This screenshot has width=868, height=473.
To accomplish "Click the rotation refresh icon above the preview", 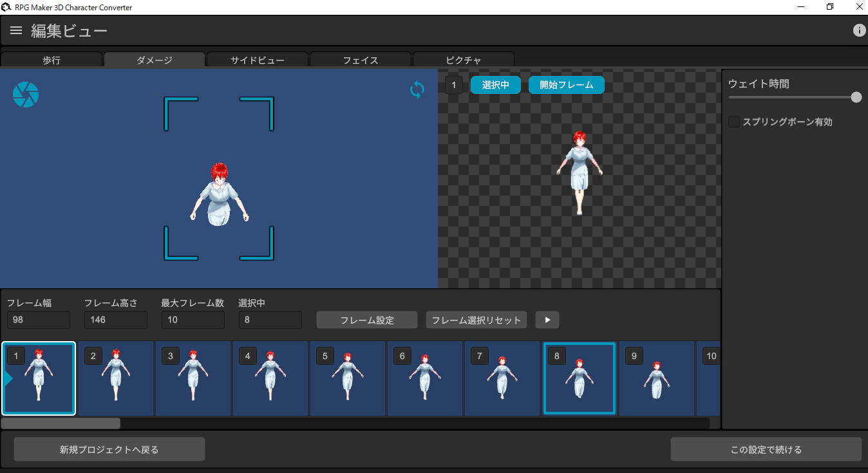I will point(417,89).
